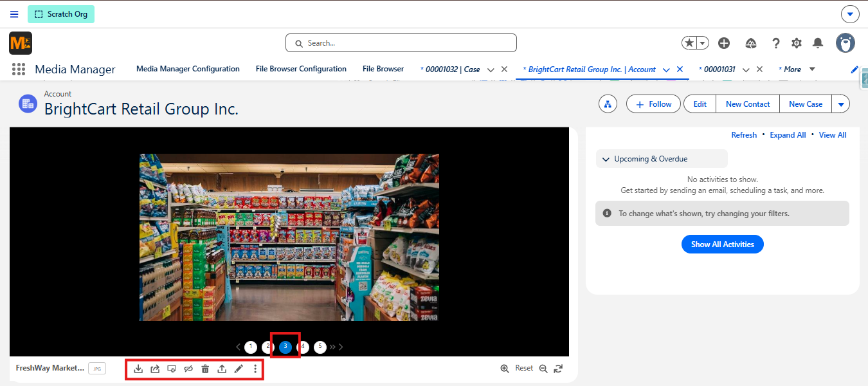Collapse the Upcoming & Overdue section
Viewport: 868px width, 386px height.
click(606, 159)
